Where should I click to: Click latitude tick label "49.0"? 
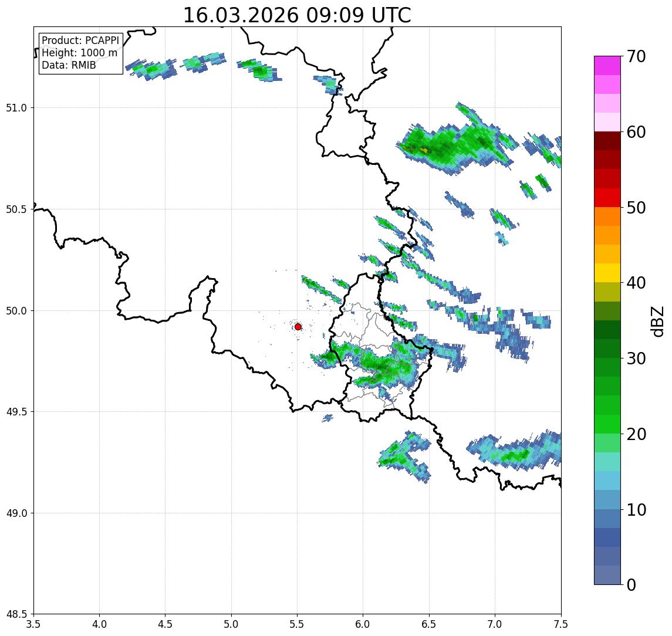[x=16, y=513]
